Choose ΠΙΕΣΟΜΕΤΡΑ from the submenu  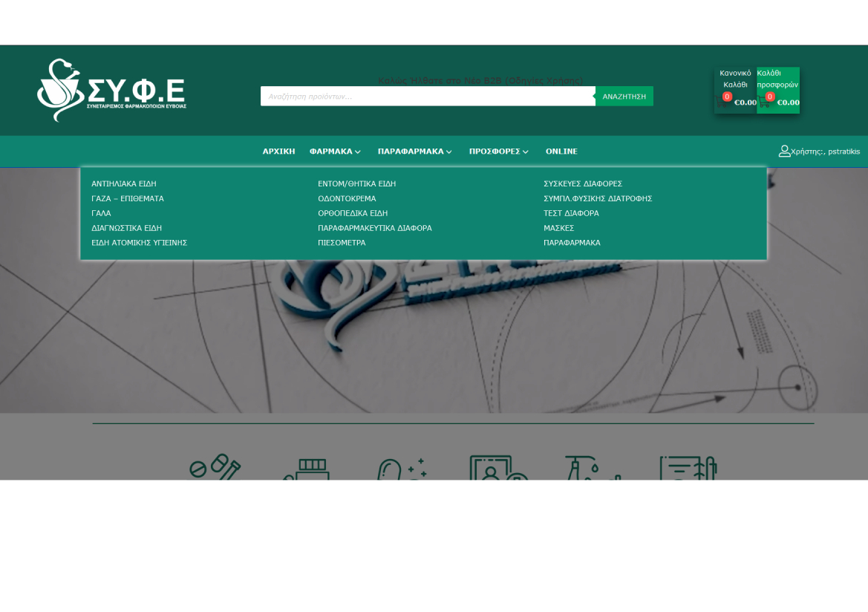pos(342,243)
